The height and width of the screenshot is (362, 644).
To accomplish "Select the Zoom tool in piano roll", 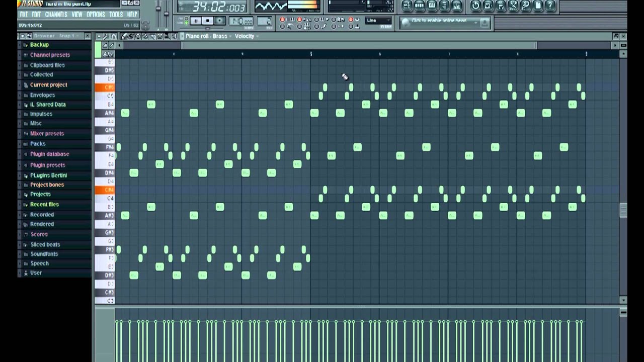I will [167, 36].
